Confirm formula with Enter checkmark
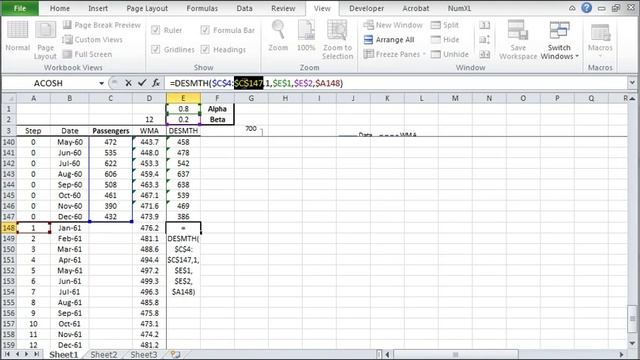Image resolution: width=640 pixels, height=360 pixels. (x=142, y=83)
